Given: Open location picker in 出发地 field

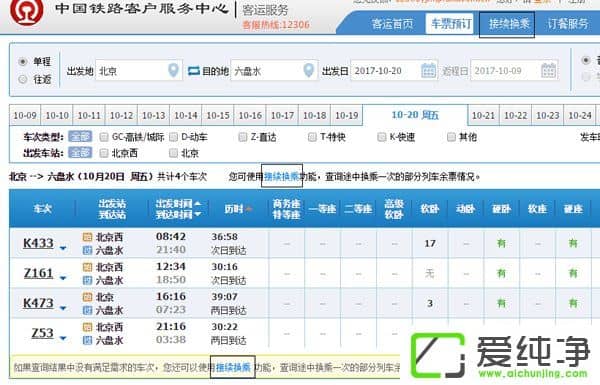Looking at the screenshot, I should (x=173, y=70).
